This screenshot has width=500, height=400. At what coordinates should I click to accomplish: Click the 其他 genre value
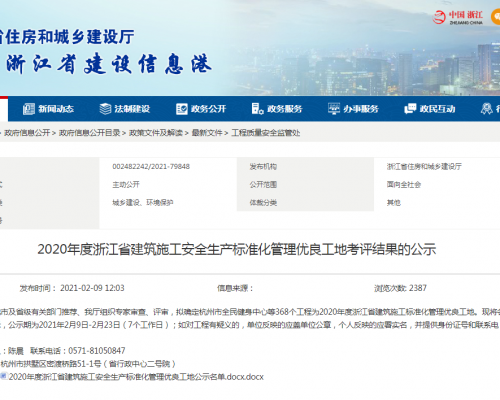(x=394, y=202)
